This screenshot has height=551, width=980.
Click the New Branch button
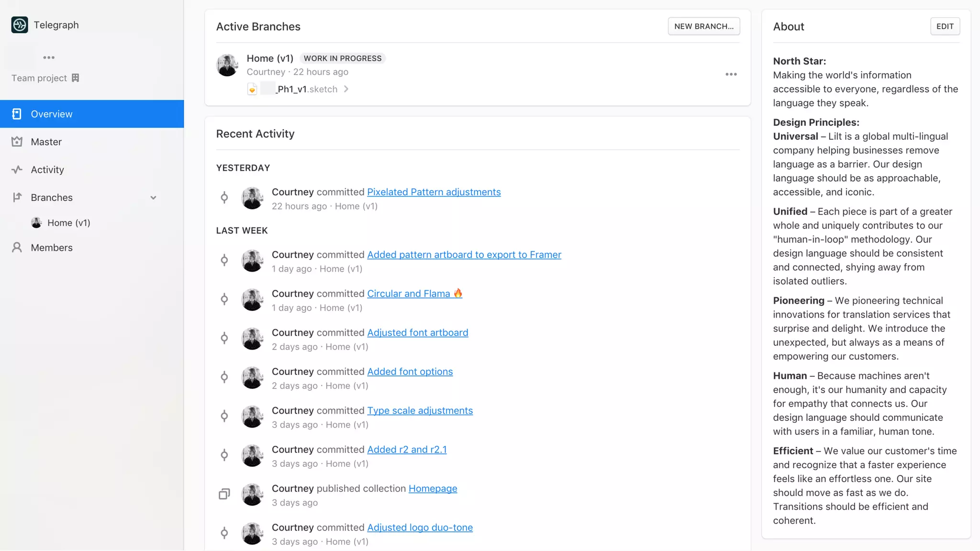tap(704, 26)
